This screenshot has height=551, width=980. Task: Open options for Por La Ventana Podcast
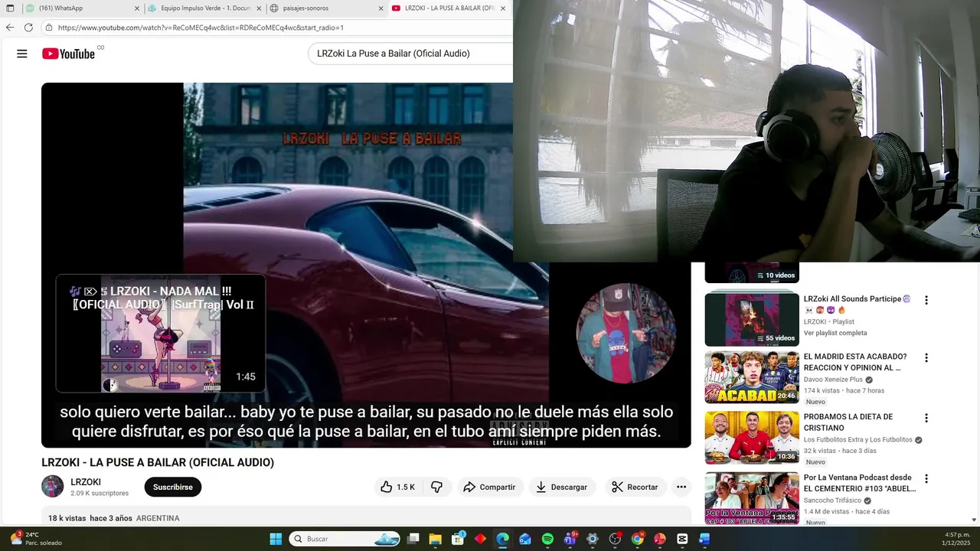tap(926, 478)
